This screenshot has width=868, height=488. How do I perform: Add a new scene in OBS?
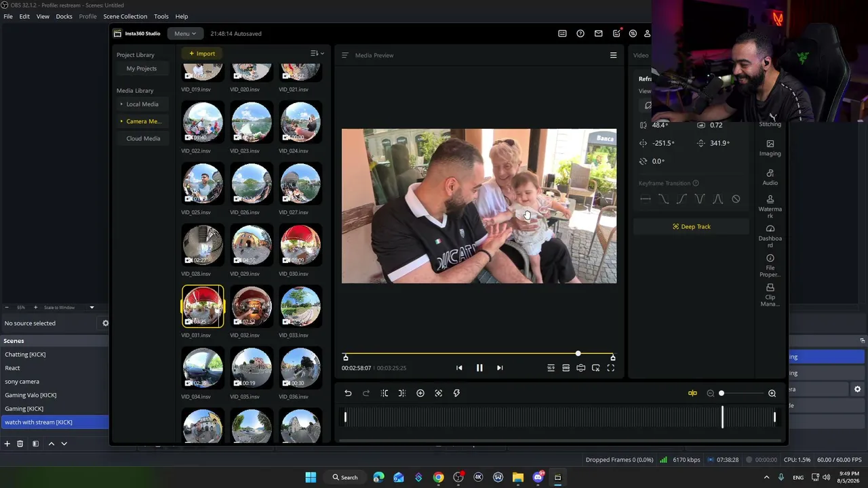7,444
